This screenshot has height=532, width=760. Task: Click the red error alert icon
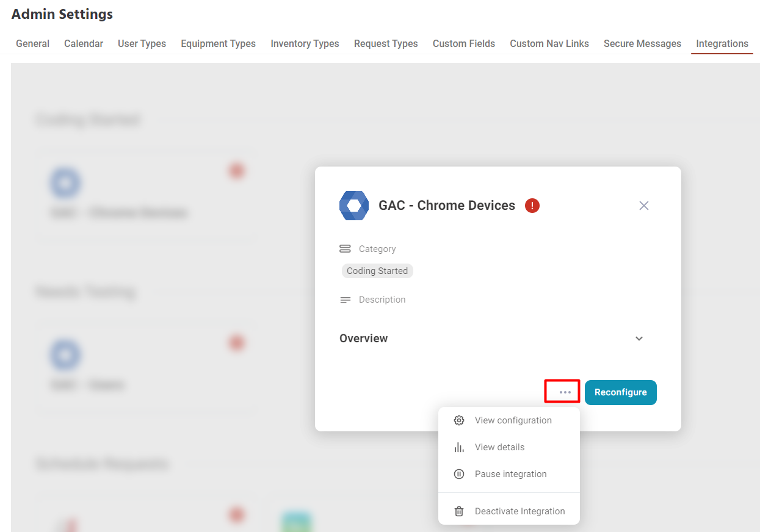point(532,206)
